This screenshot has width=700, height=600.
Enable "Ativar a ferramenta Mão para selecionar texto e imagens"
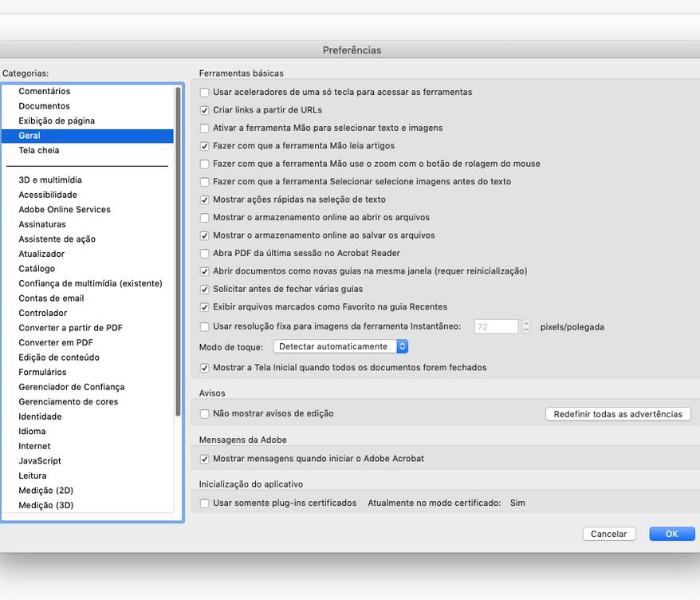pyautogui.click(x=205, y=128)
